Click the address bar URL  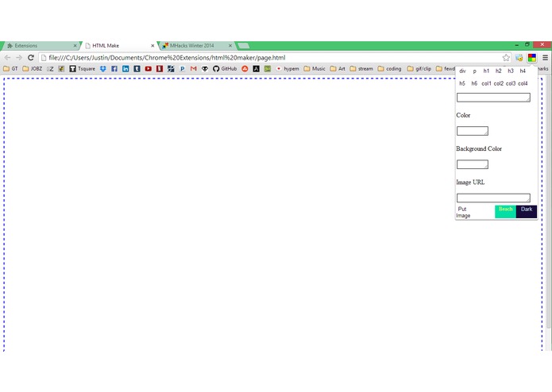(167, 57)
